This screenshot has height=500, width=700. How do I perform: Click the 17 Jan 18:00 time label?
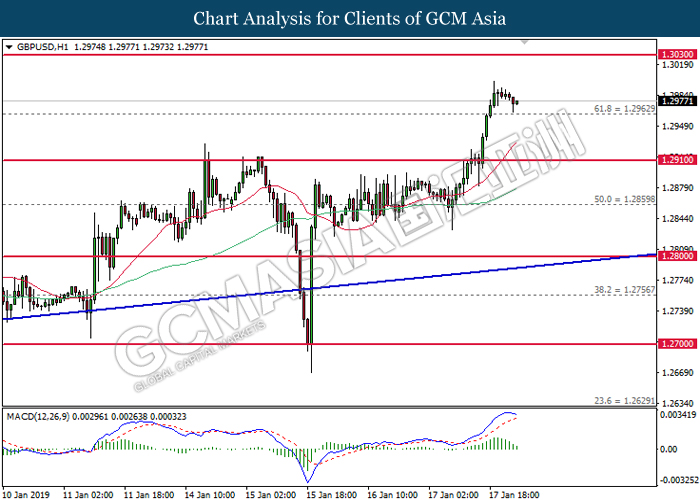click(514, 495)
